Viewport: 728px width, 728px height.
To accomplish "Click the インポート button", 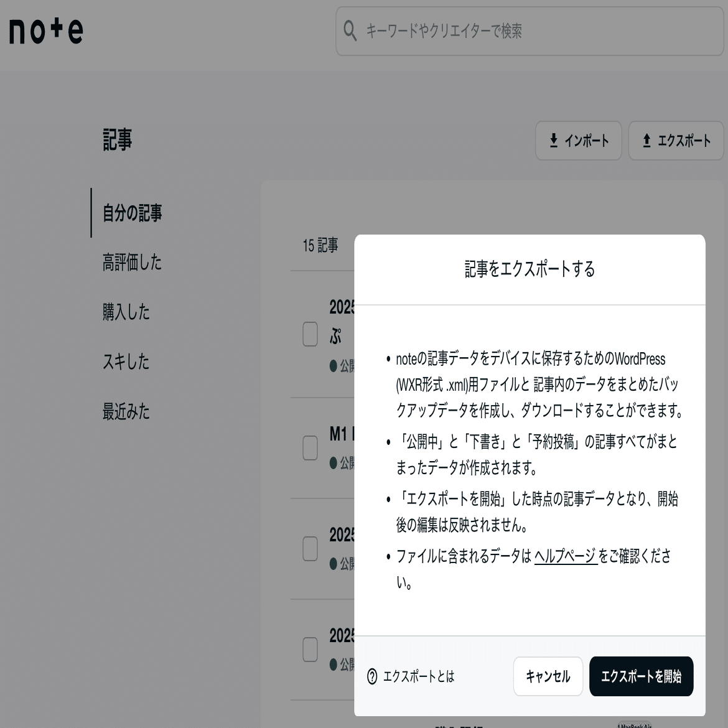I will 578,141.
